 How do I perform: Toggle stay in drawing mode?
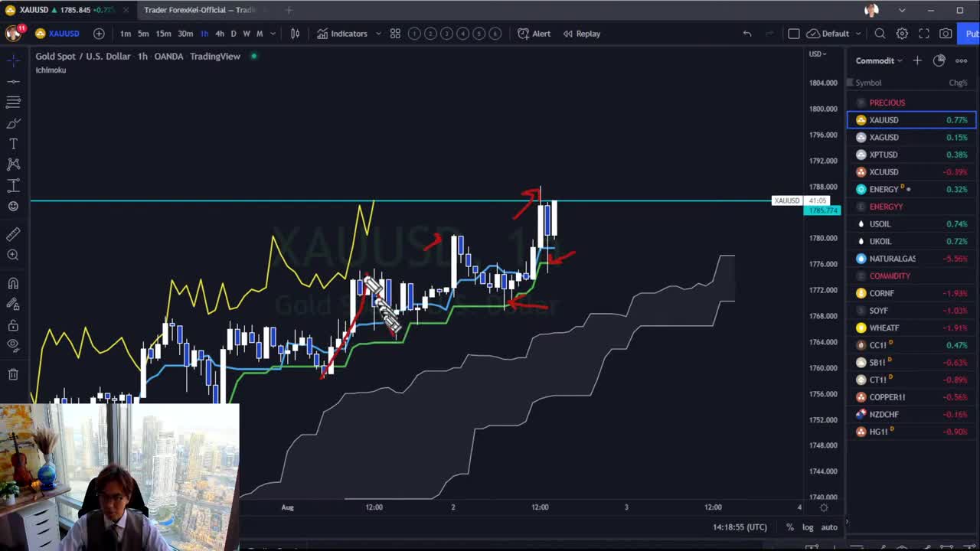(x=13, y=304)
